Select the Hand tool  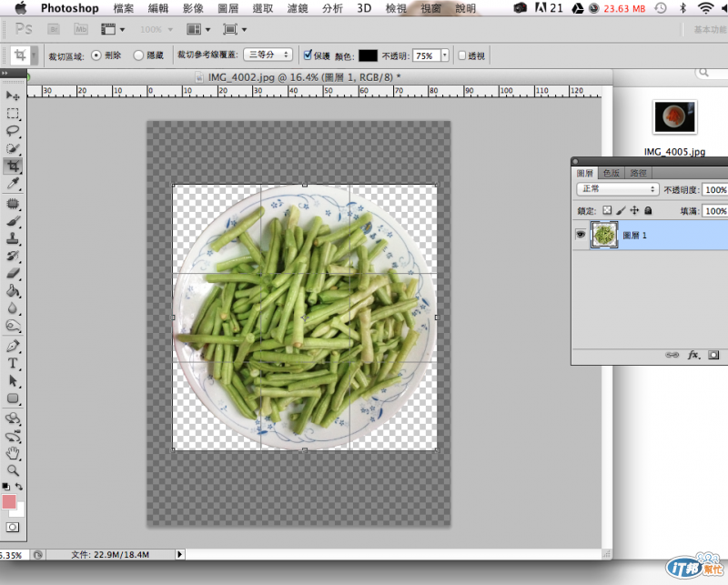pos(13,453)
